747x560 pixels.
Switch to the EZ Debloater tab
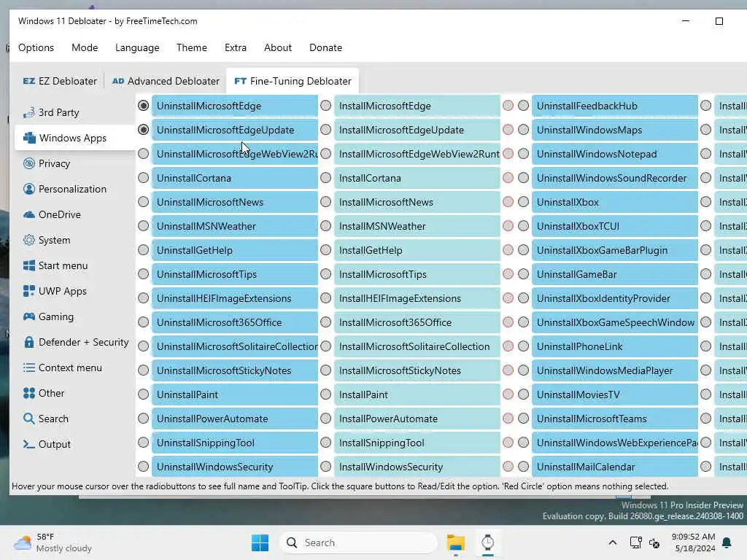[x=60, y=82]
